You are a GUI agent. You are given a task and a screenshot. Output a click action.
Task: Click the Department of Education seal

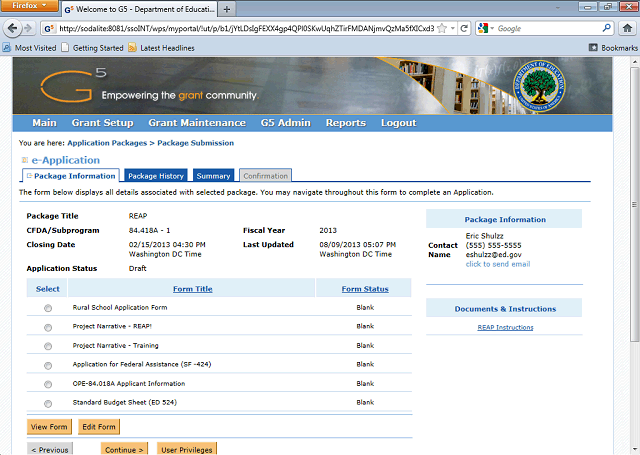click(x=539, y=86)
